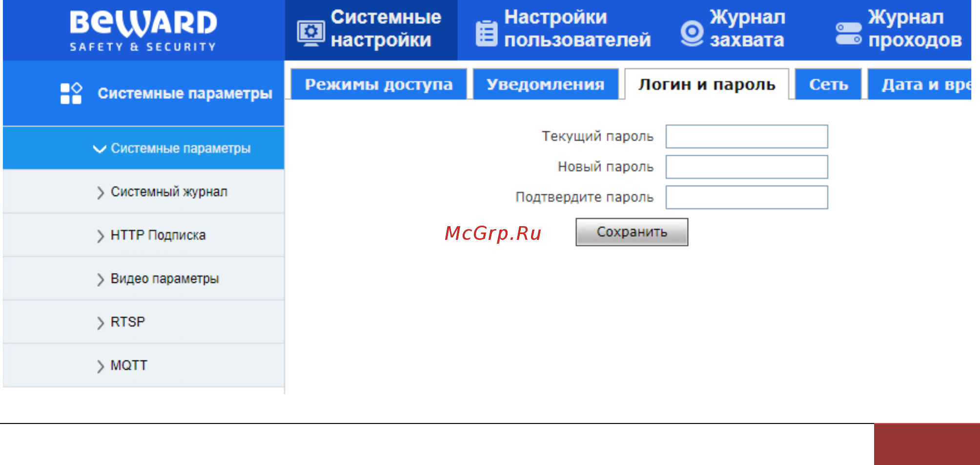Screen dimensions: 980x465
Task: Focus the Новый пароль input field
Action: coord(747,167)
